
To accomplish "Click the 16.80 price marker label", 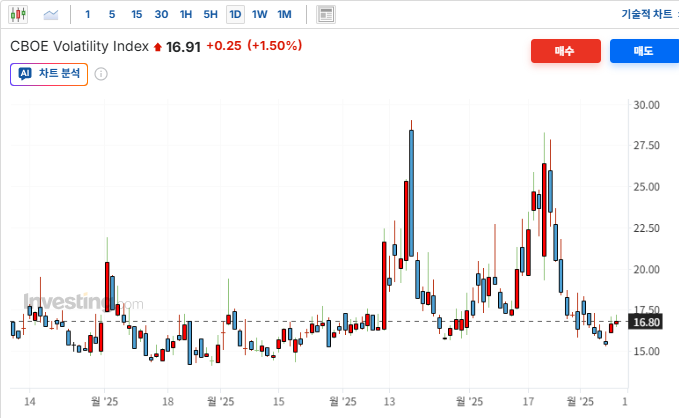I will (x=645, y=322).
